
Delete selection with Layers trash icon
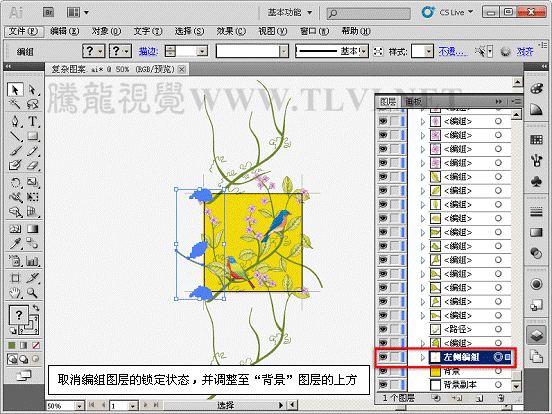coord(500,398)
